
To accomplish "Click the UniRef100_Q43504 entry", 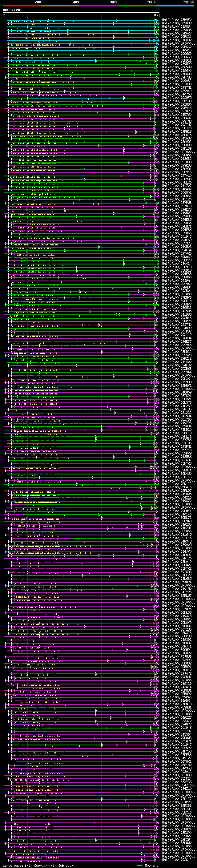I will click(177, 416).
